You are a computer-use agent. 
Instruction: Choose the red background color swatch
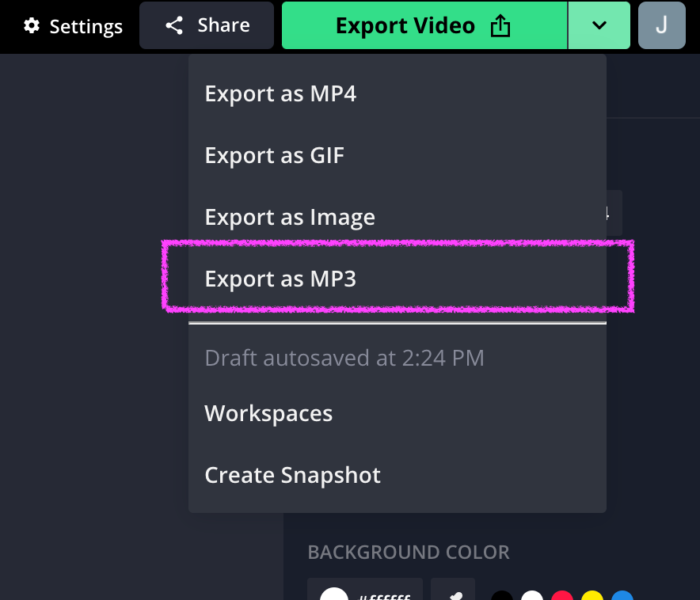pos(562,595)
